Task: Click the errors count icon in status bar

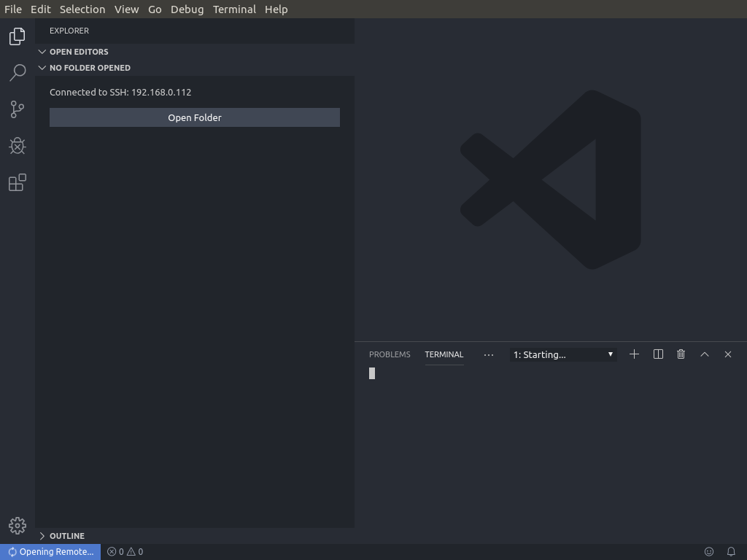Action: 115,551
